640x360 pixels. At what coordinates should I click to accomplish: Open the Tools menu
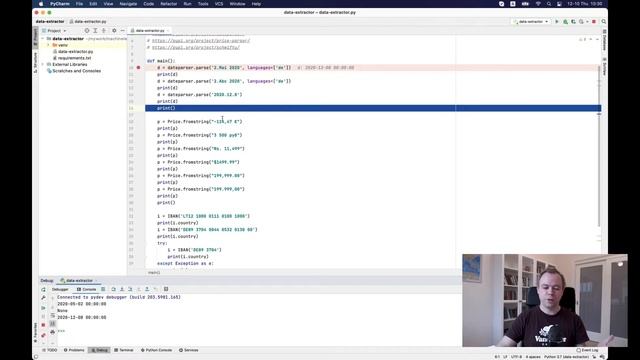pos(203,4)
